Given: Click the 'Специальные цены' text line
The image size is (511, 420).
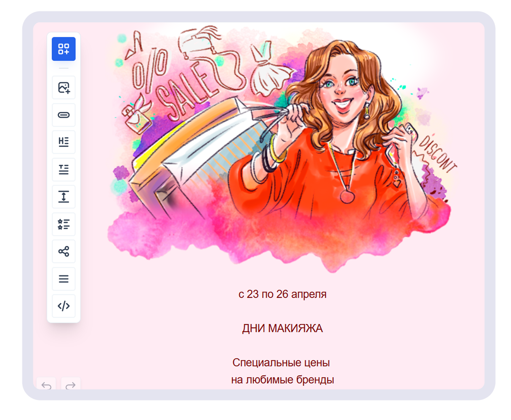Looking at the screenshot, I should click(x=281, y=363).
